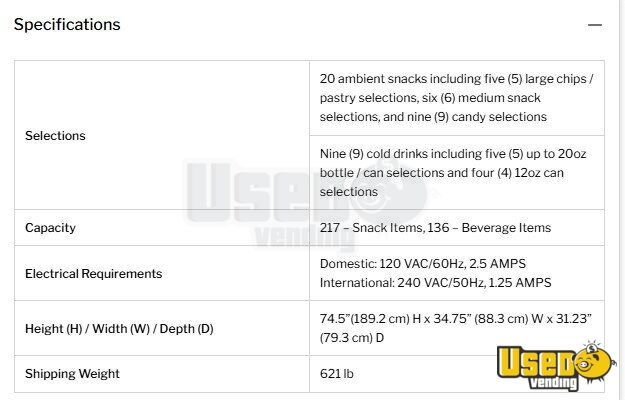Click the International 240 VAC/50Hz line

[x=433, y=283]
